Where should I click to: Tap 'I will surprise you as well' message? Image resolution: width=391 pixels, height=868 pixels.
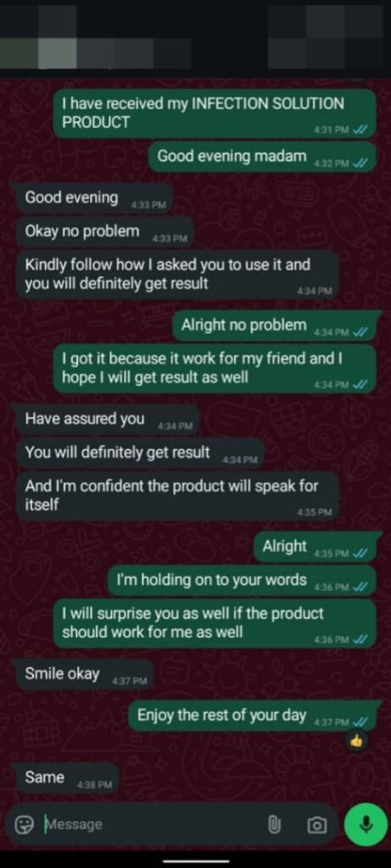215,624
